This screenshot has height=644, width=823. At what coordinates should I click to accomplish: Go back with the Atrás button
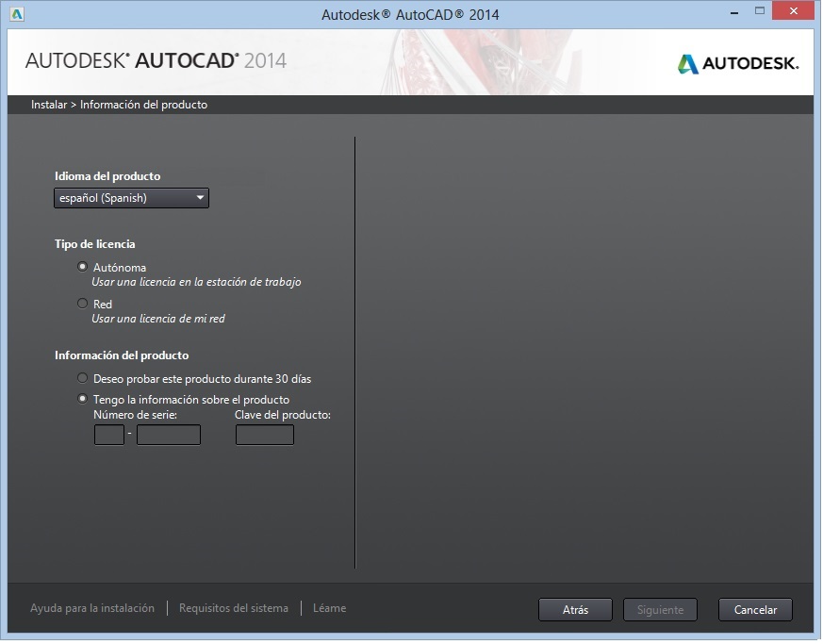[575, 610]
